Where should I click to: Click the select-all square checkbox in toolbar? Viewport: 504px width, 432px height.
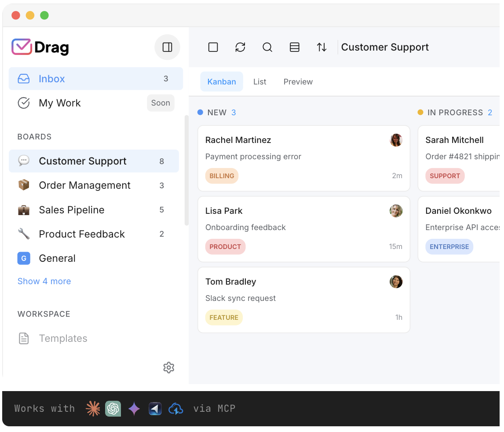tap(213, 47)
